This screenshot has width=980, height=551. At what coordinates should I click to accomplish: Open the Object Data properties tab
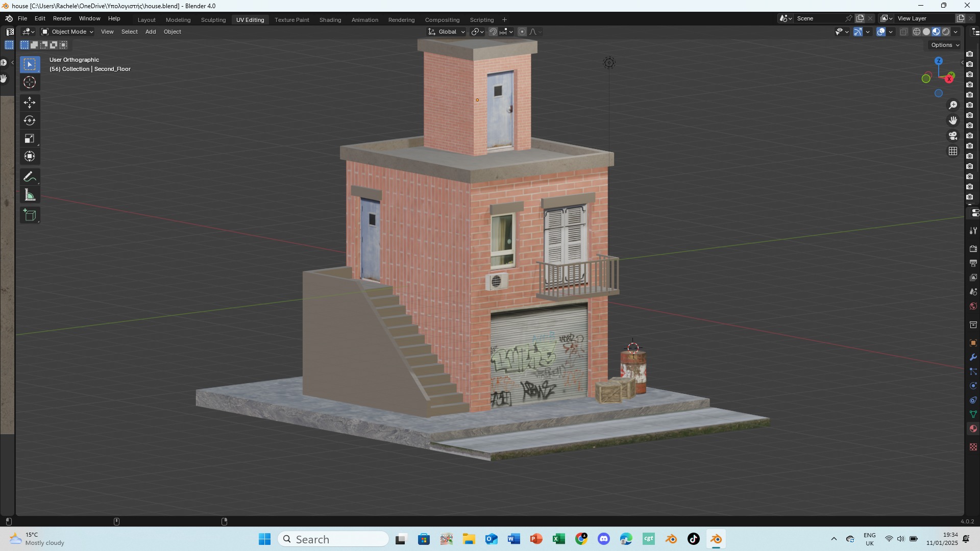click(x=973, y=414)
